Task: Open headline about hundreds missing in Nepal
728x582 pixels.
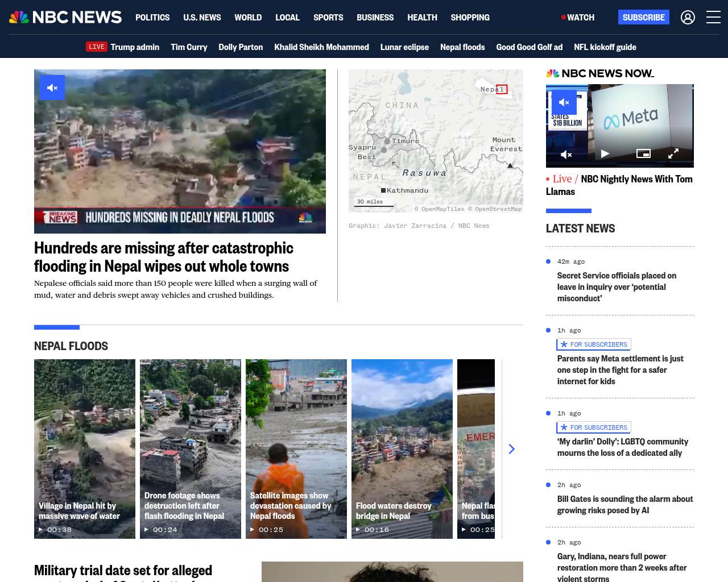Action: point(164,257)
